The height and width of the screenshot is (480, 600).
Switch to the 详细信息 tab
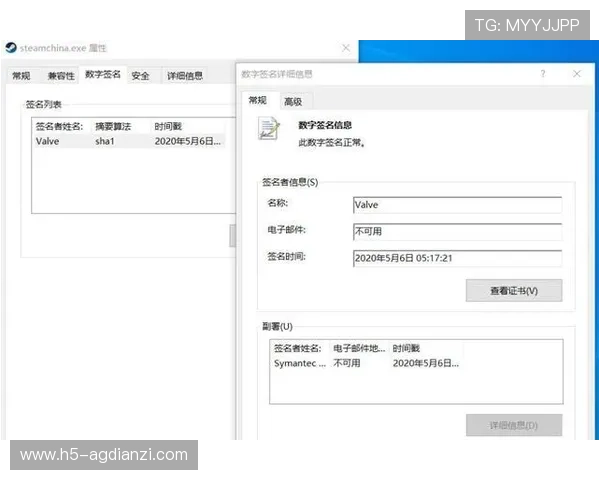pos(184,76)
